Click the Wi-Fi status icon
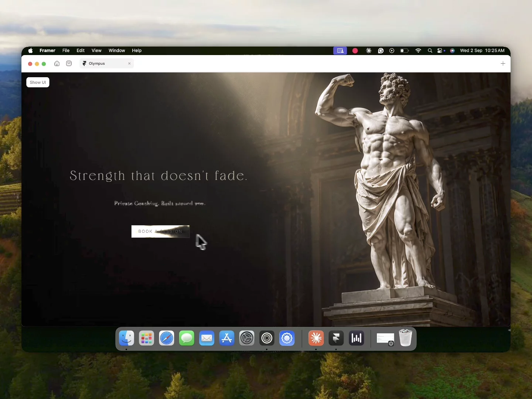 coord(418,51)
